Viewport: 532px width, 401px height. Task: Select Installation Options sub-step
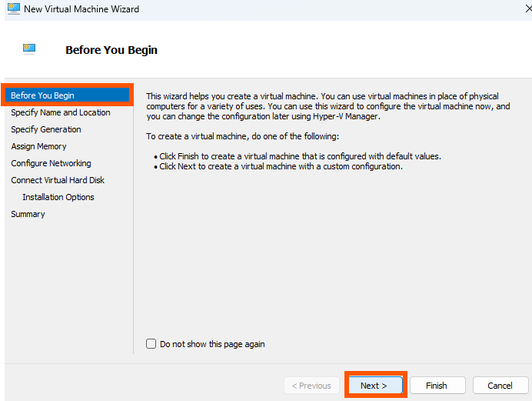coord(58,197)
